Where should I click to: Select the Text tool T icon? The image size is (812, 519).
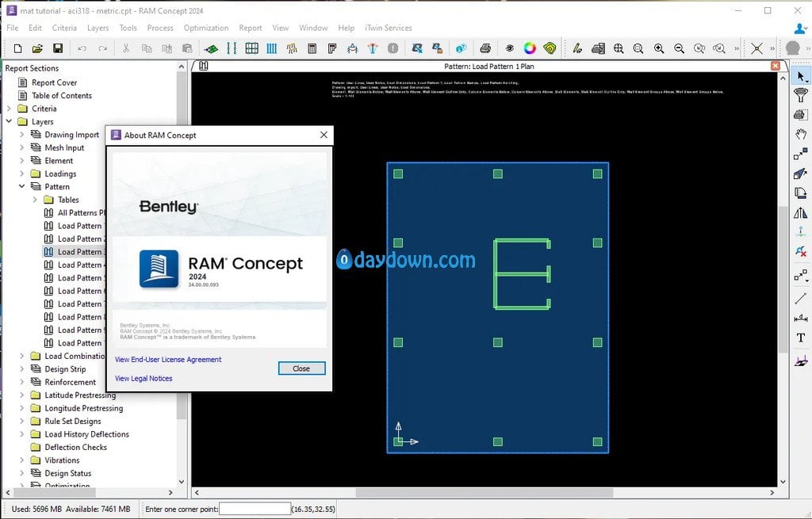tap(801, 338)
